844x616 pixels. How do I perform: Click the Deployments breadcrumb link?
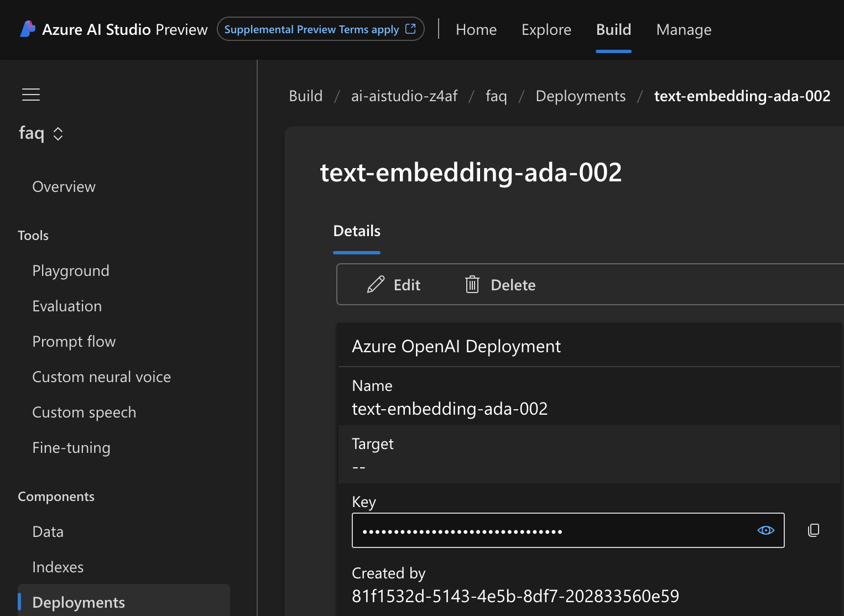point(581,96)
